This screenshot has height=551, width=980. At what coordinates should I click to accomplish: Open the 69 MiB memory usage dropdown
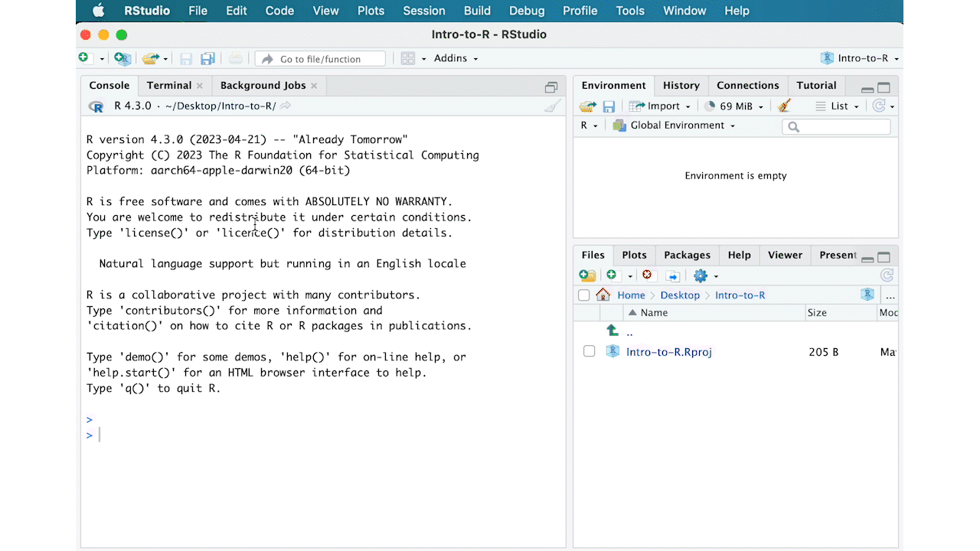(734, 106)
